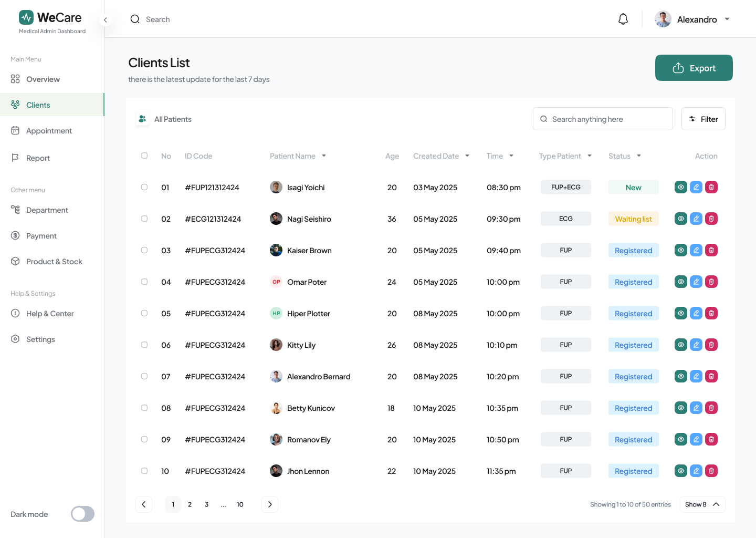View Kaiser Brown's details with eye icon
Image resolution: width=756 pixels, height=538 pixels.
[x=681, y=250]
